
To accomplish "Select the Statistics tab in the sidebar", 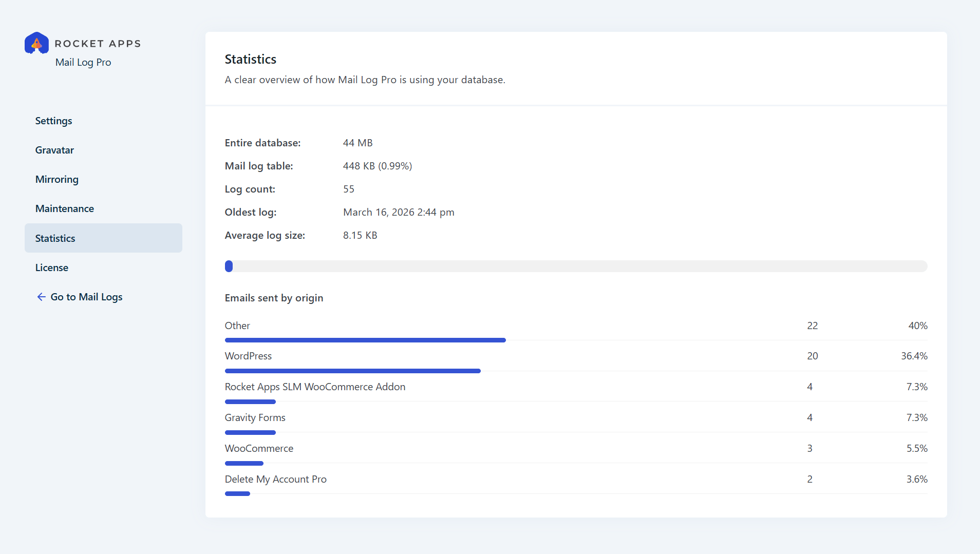I will pyautogui.click(x=55, y=238).
